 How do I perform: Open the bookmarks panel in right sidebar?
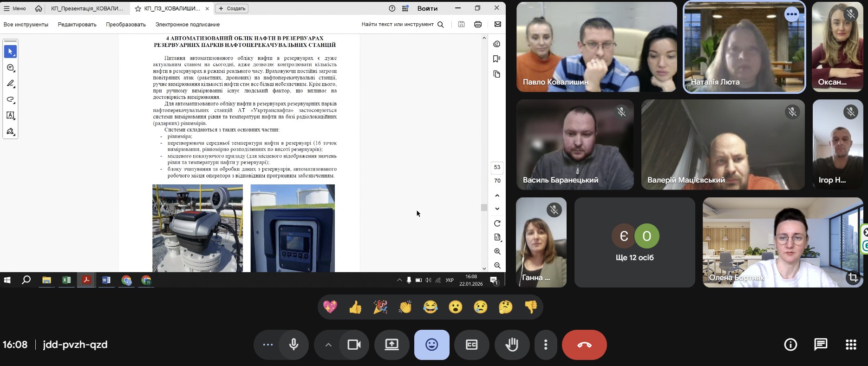pyautogui.click(x=497, y=59)
